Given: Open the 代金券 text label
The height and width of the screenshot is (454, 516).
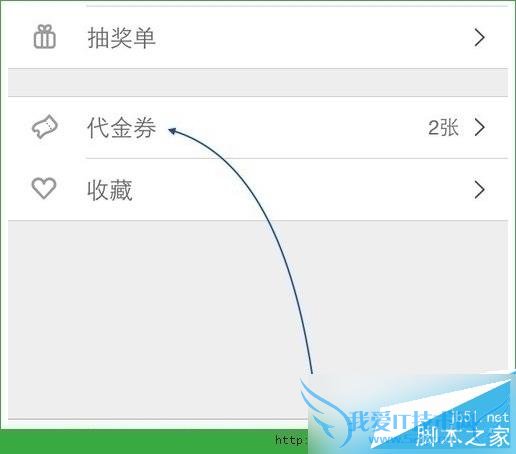Looking at the screenshot, I should click(x=122, y=127).
